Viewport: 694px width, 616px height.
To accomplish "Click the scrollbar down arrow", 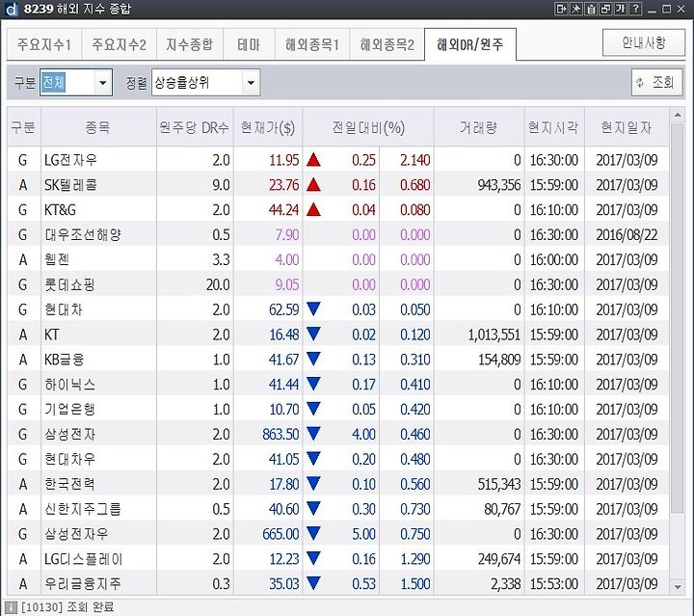I will 678,587.
